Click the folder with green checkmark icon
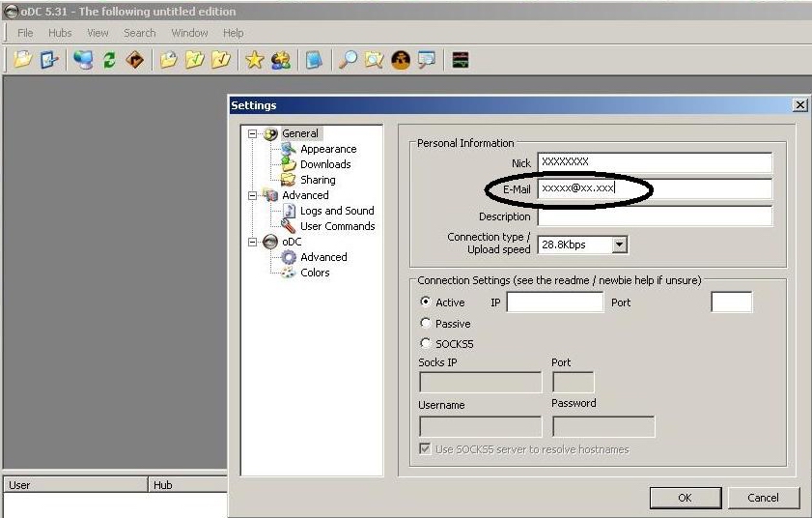Image resolution: width=812 pixels, height=518 pixels. pos(195,60)
